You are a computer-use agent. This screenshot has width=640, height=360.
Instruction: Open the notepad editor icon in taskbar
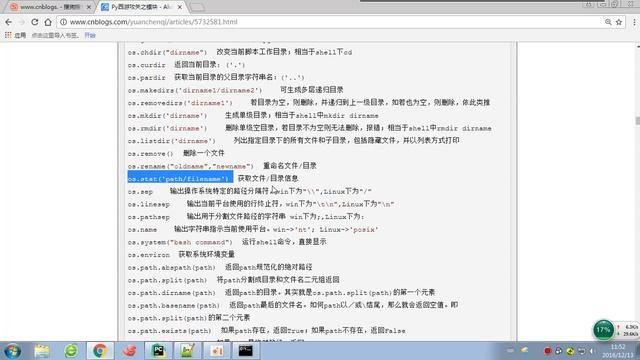[x=188, y=351]
